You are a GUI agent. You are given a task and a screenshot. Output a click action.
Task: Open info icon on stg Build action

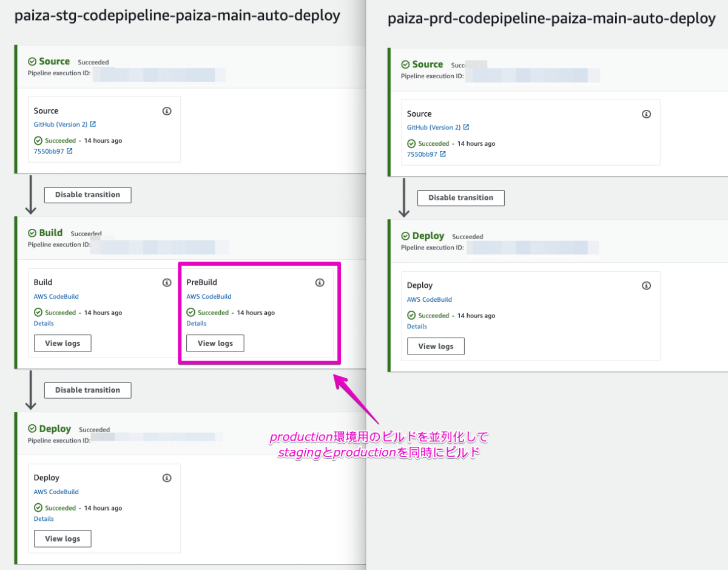pos(167,282)
